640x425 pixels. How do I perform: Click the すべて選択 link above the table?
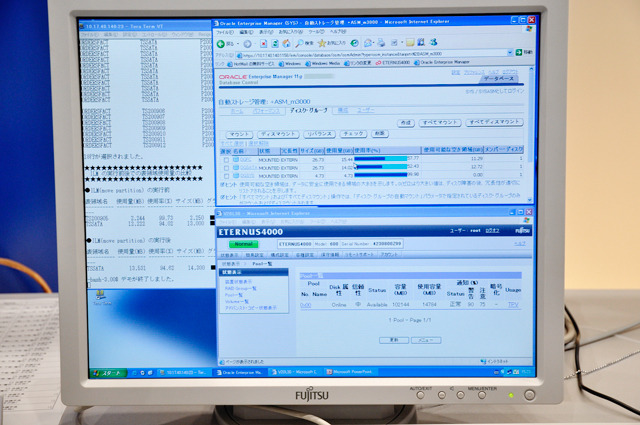click(x=232, y=143)
